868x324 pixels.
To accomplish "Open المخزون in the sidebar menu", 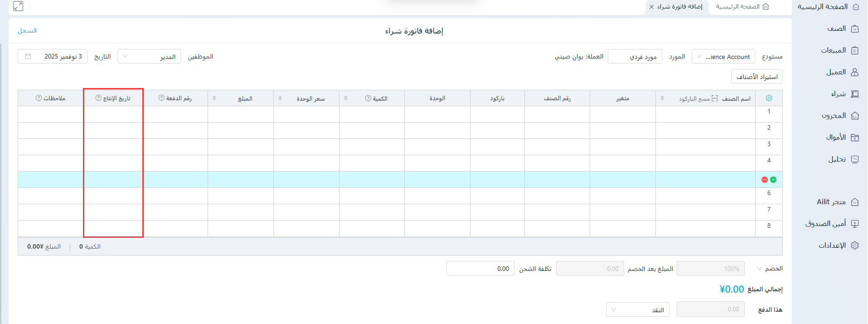I will (x=839, y=116).
